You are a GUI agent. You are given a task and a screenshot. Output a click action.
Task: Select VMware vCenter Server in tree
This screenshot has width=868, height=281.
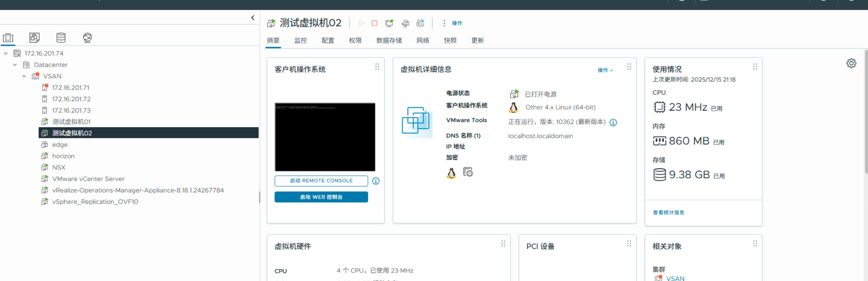point(88,179)
